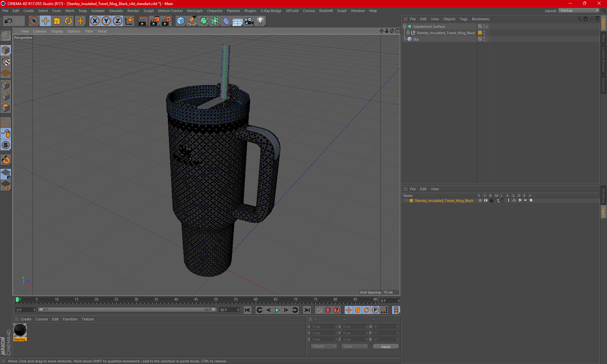Image resolution: width=607 pixels, height=364 pixels.
Task: Switch to Edges mode in left sidebar
Action: [6, 96]
